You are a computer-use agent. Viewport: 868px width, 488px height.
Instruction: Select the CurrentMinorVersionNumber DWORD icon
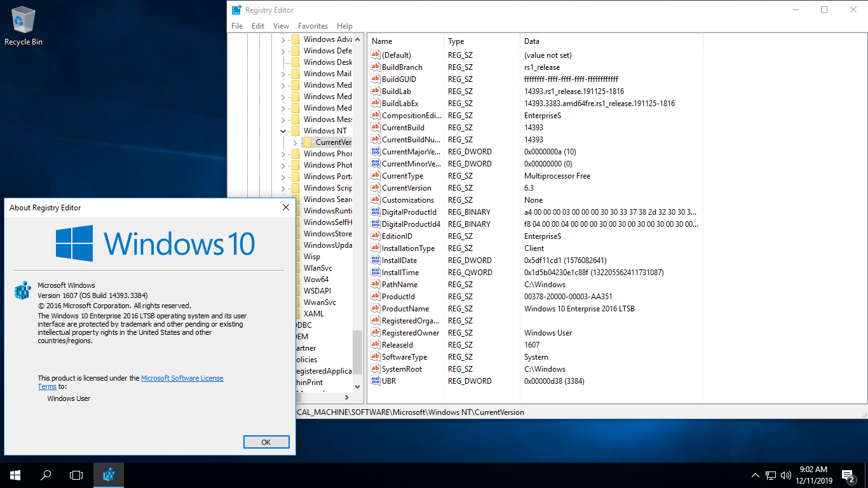tap(375, 164)
